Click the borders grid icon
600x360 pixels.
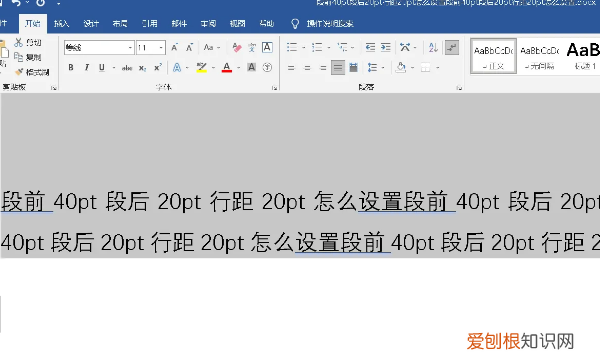tap(425, 68)
